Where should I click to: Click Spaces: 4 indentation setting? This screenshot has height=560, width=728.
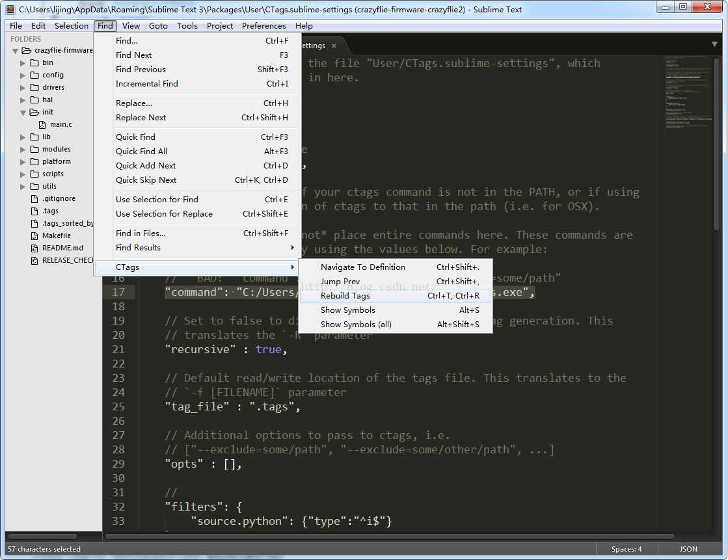(627, 550)
